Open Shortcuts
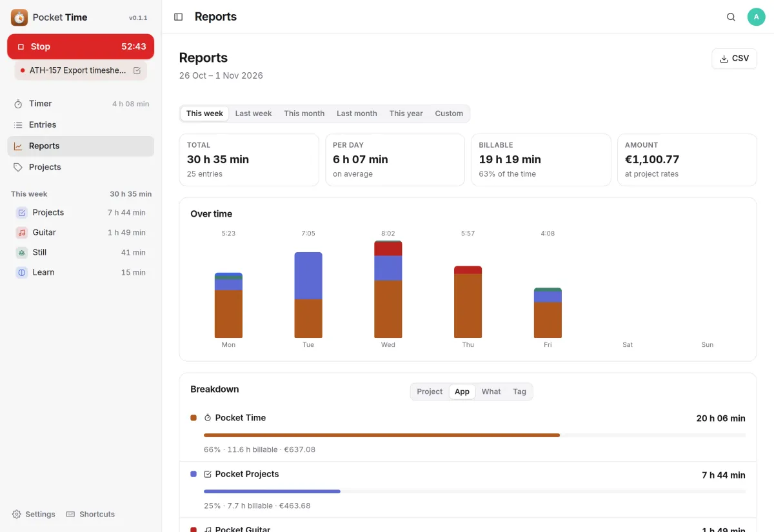 [90, 515]
